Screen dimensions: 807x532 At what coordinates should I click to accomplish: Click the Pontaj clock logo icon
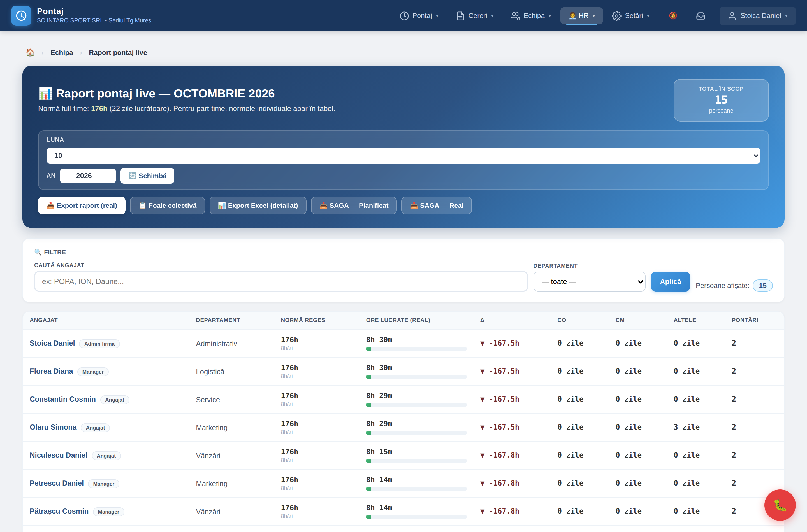point(21,16)
